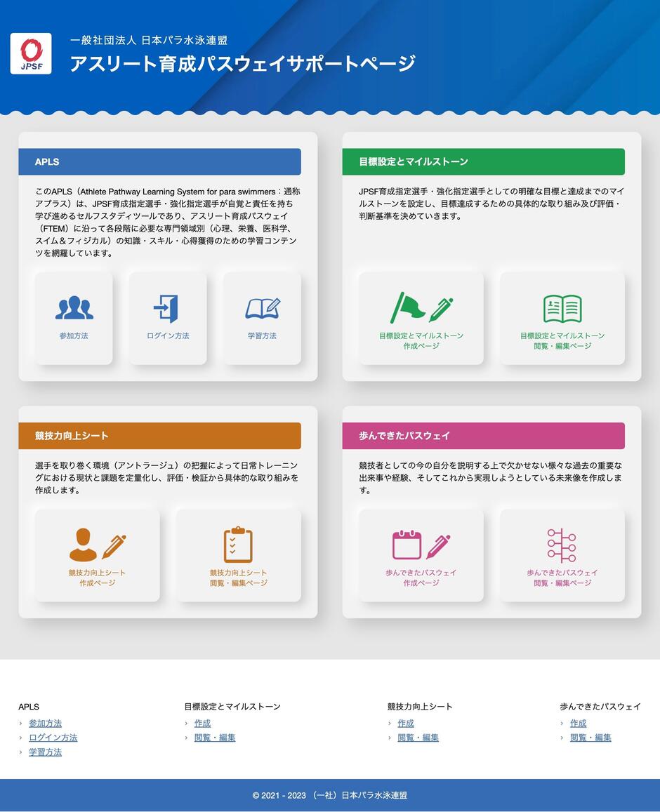
Task: Click the blue APLS section header
Action: click(x=159, y=161)
